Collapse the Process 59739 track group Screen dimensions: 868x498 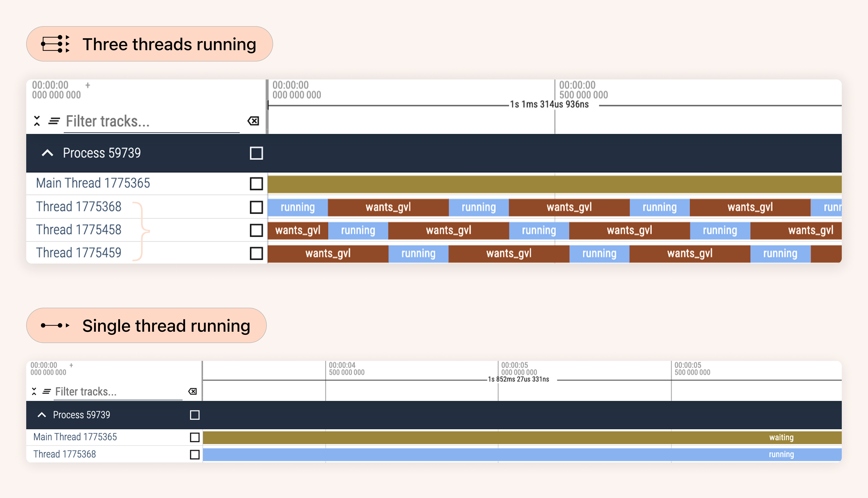click(x=47, y=153)
